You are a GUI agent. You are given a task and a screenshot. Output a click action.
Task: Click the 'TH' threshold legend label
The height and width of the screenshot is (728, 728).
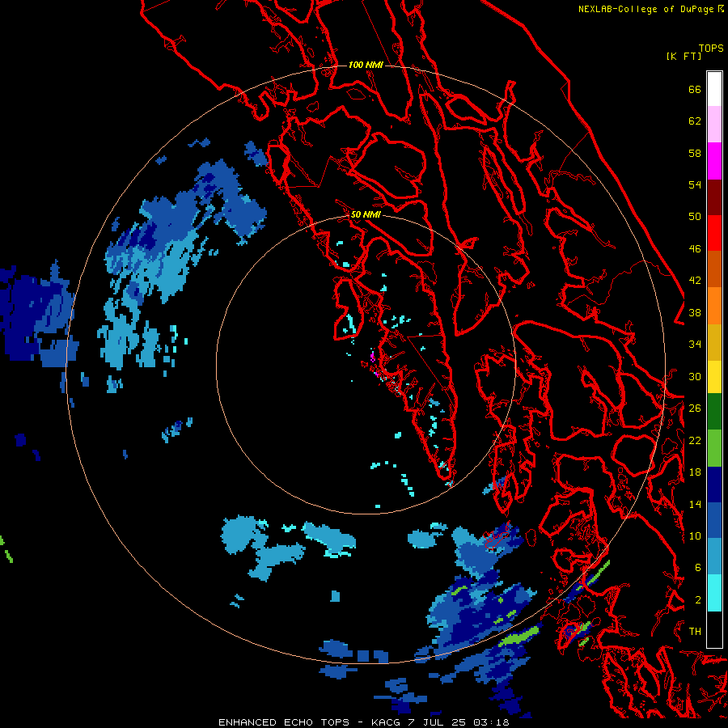pyautogui.click(x=695, y=632)
